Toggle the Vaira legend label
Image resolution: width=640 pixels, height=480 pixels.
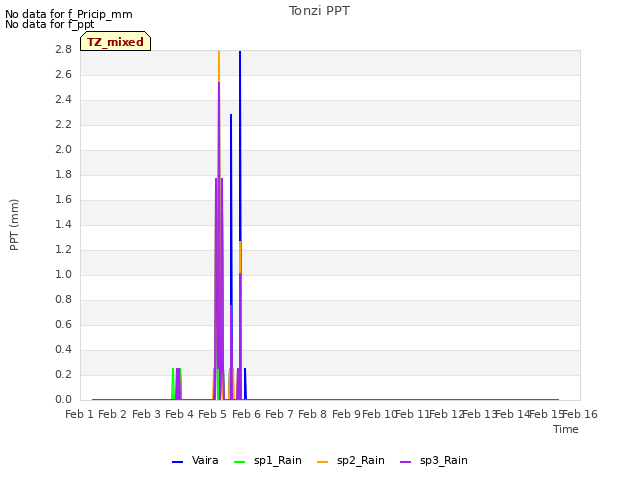(x=205, y=460)
